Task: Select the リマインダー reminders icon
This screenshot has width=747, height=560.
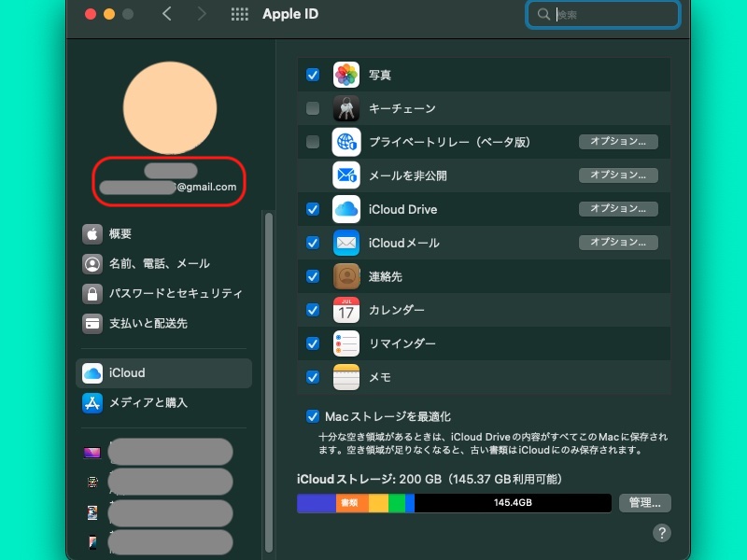Action: pyautogui.click(x=345, y=343)
